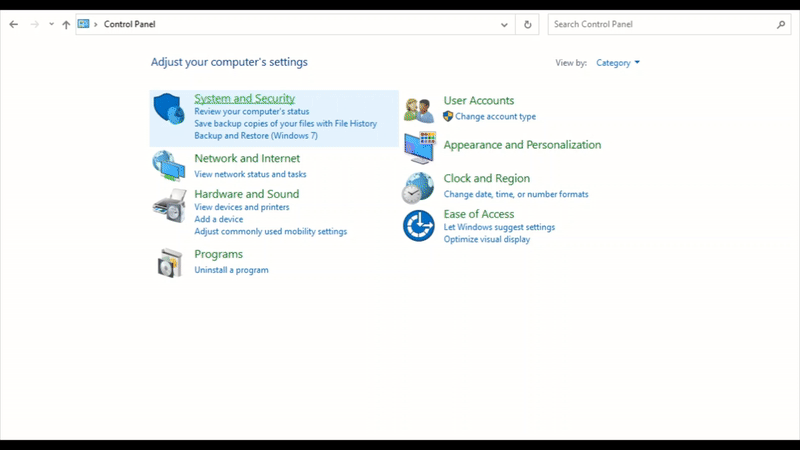
Task: Click the Hardware and Sound printer icon
Action: coord(169,206)
